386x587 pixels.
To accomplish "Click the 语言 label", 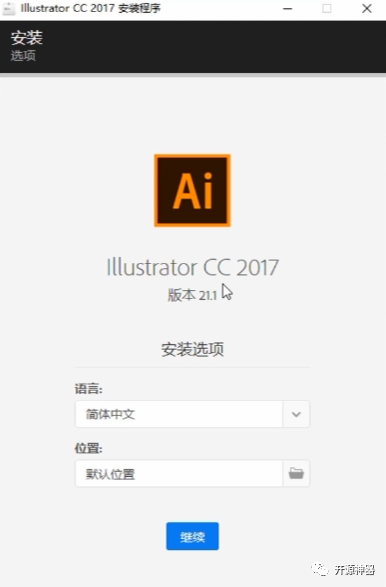I will pos(88,389).
